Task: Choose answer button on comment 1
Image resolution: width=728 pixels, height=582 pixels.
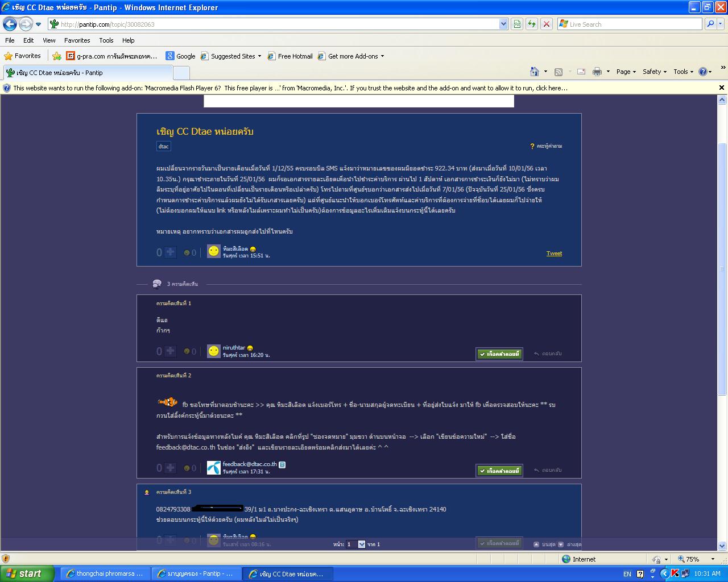Action: 499,354
